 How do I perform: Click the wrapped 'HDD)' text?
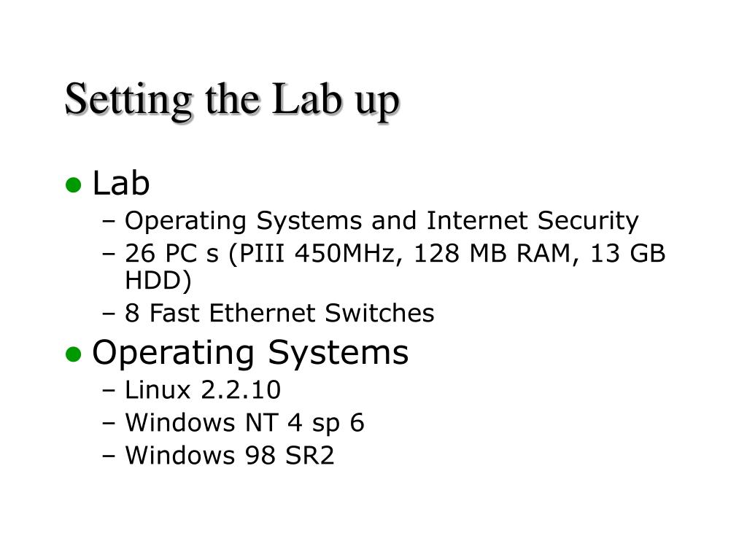158,281
